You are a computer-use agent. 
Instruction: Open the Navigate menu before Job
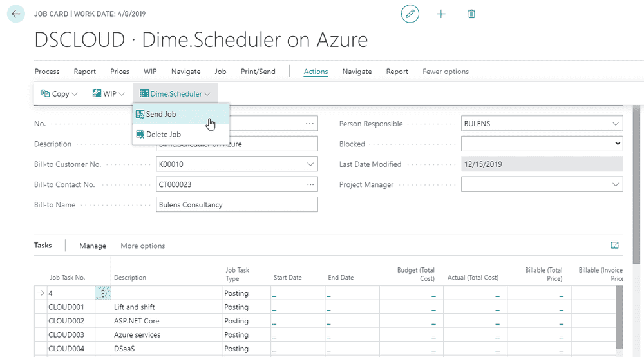[x=185, y=72]
